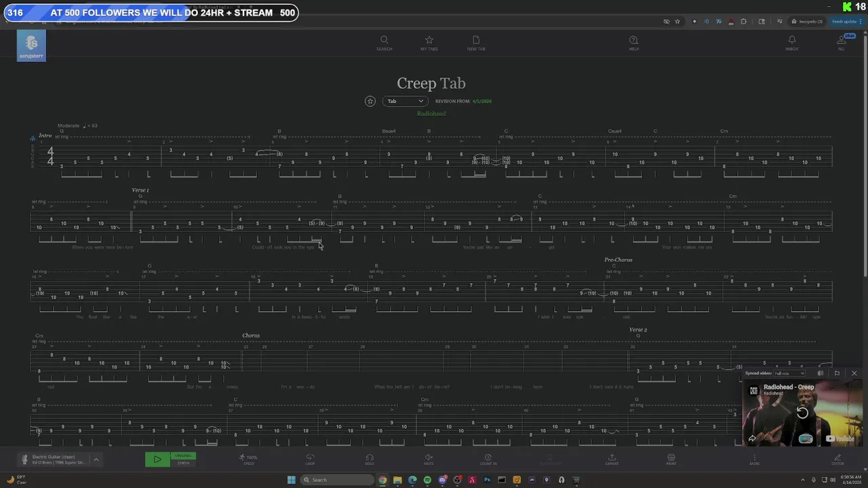Print the tab with Print icon
Screen dimensions: 868x488
pos(671,460)
